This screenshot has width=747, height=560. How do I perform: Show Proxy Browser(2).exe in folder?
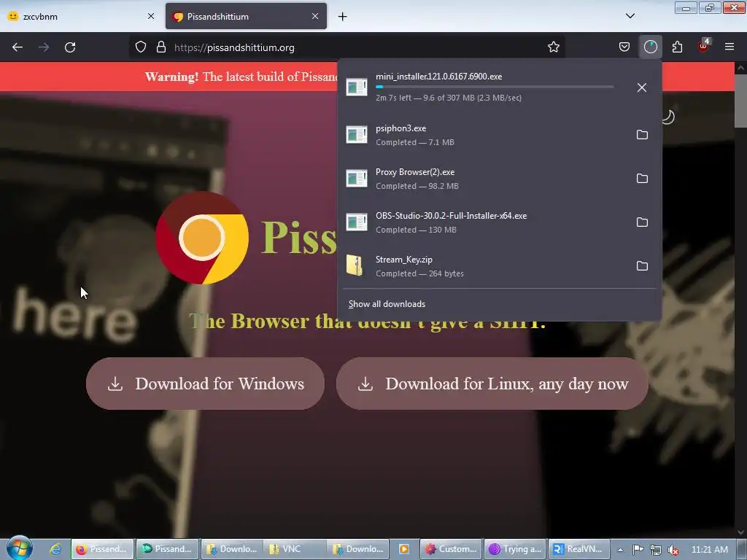642,179
